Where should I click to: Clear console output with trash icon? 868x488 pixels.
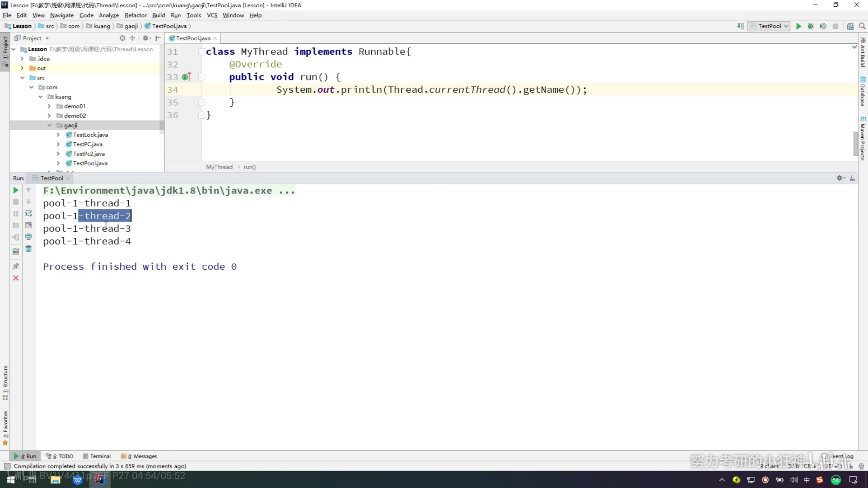click(28, 249)
